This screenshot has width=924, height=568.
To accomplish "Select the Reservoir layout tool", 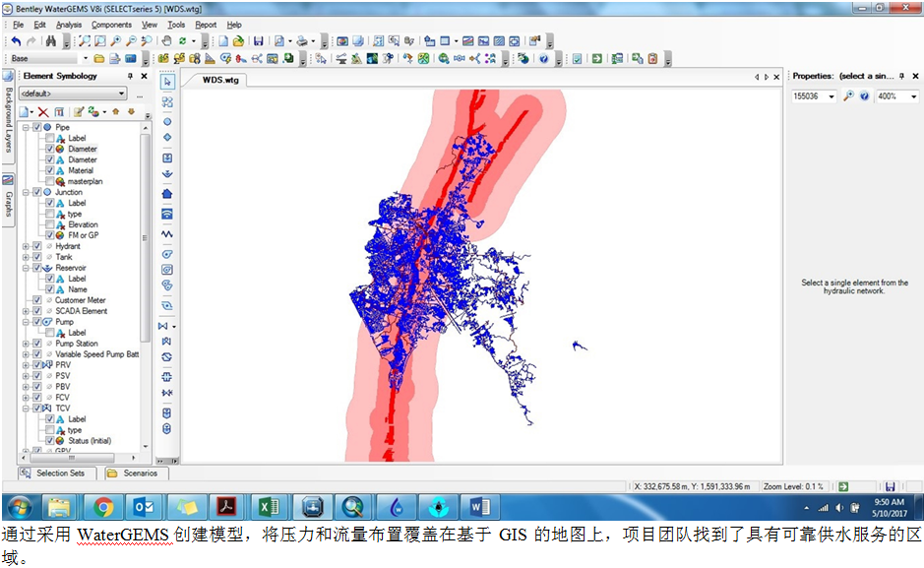I will [x=167, y=174].
